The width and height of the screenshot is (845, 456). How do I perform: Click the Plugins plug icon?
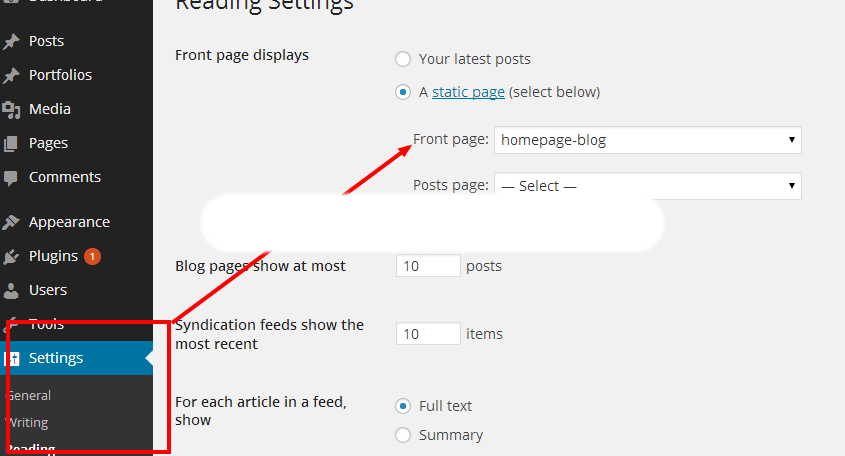11,257
